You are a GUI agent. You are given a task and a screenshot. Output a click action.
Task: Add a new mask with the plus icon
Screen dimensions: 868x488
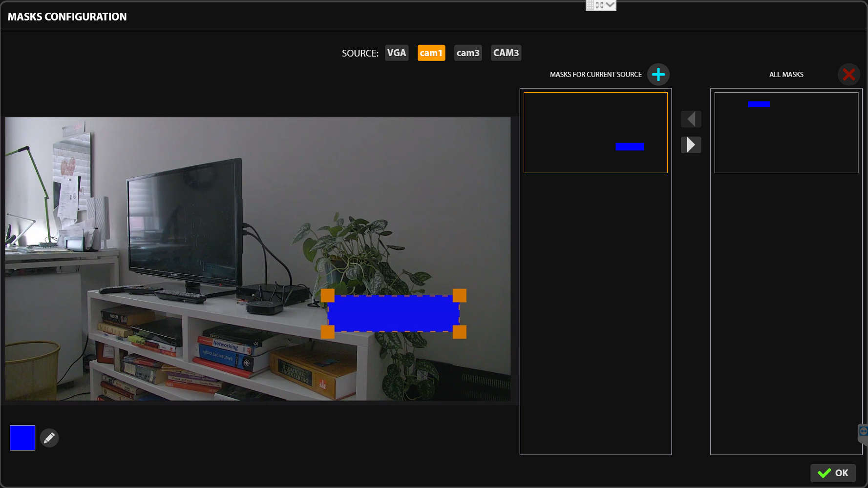[x=658, y=75]
